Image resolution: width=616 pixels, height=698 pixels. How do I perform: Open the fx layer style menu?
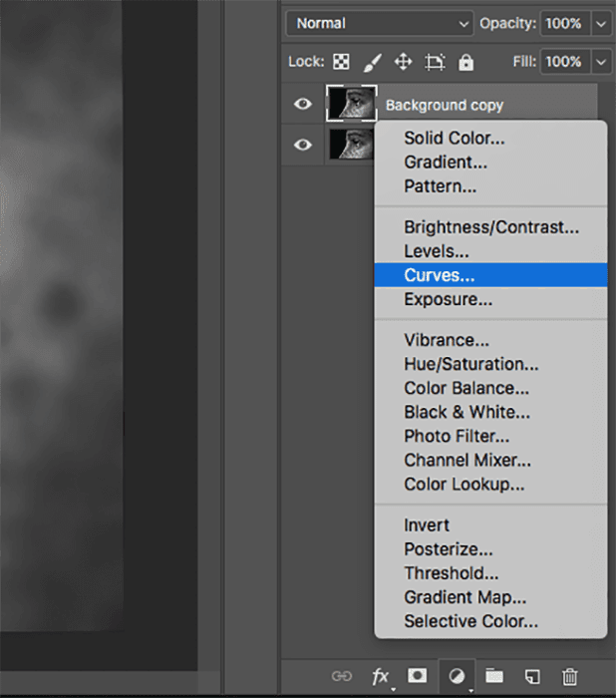(381, 677)
